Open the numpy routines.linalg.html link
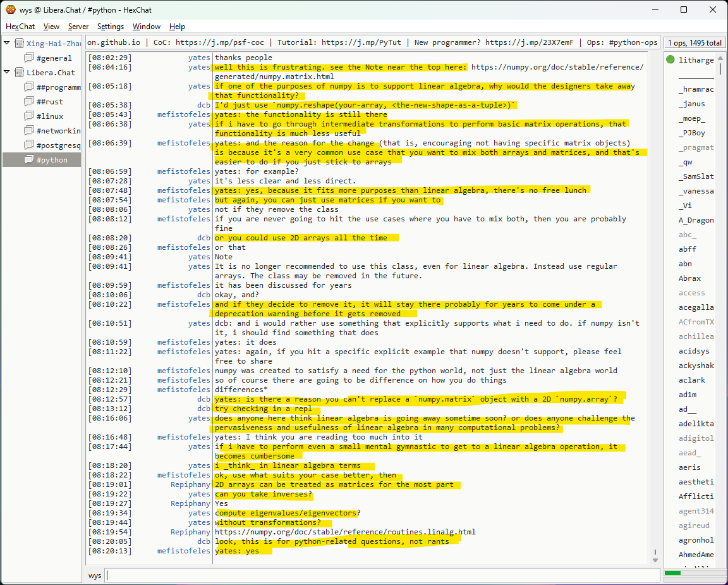This screenshot has height=585, width=728. [x=345, y=532]
